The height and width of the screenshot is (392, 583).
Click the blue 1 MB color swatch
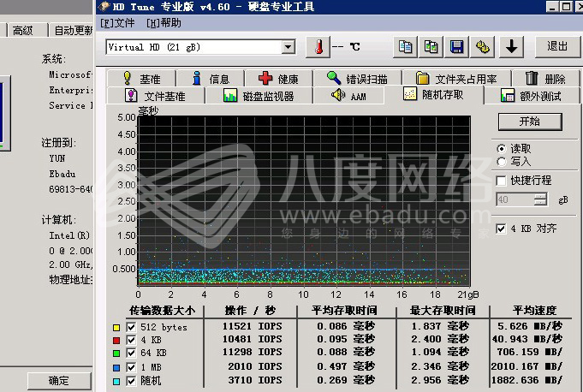pos(116,368)
